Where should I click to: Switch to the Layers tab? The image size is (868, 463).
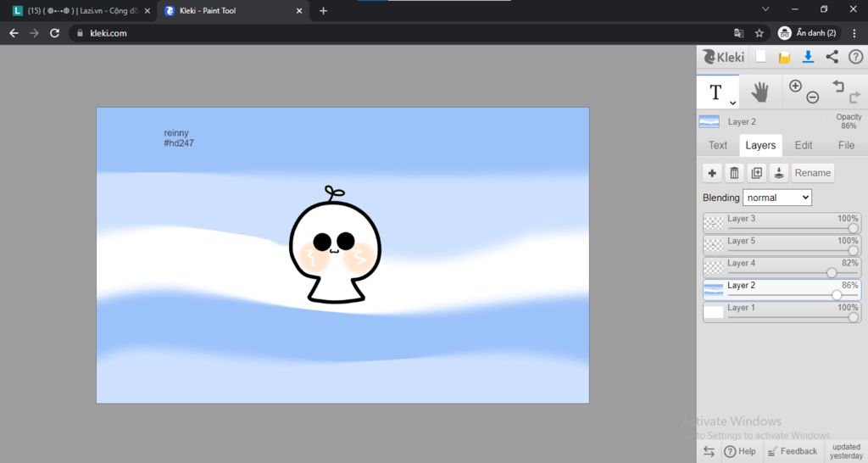point(760,145)
